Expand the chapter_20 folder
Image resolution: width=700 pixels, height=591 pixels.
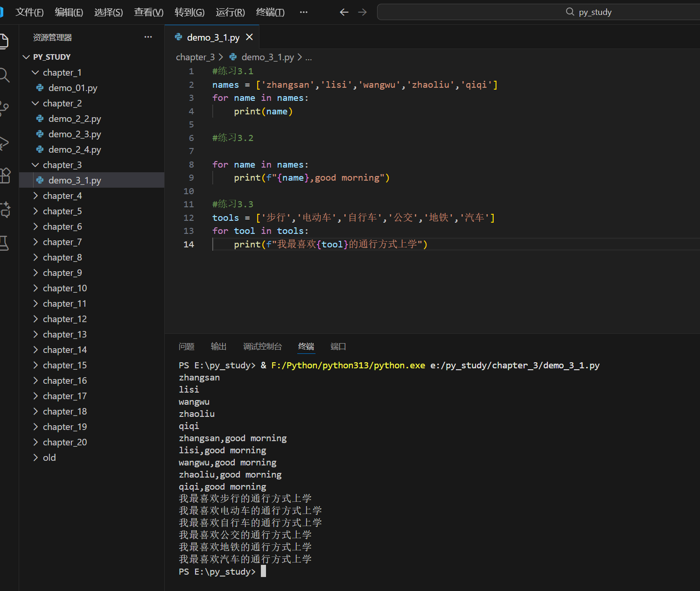click(91, 442)
